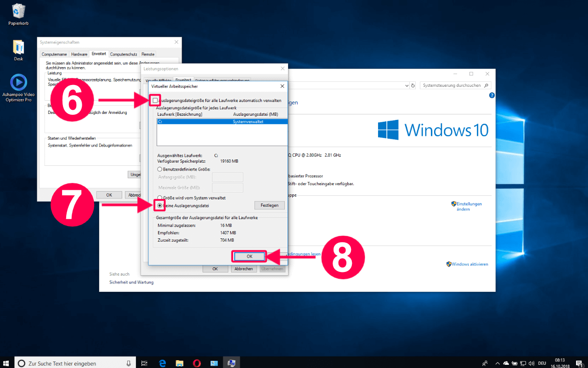The height and width of the screenshot is (368, 588).
Task: Click the active Systemsteuerung taskbar icon
Action: [232, 363]
